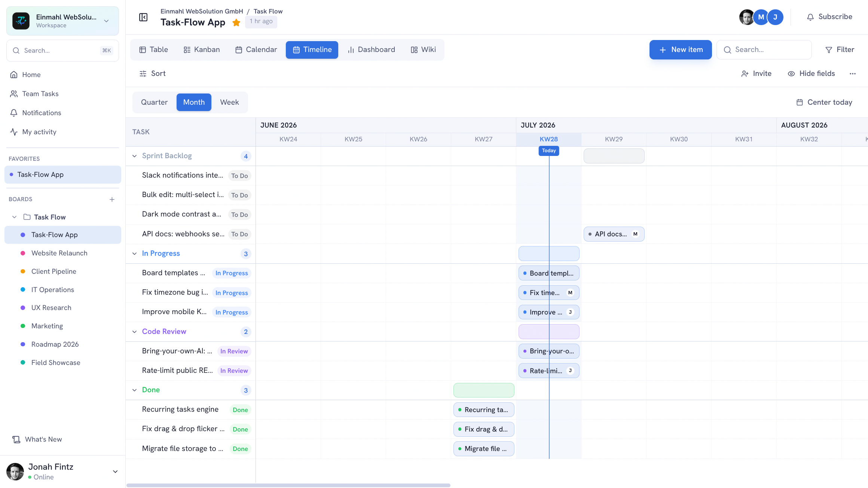Click Center today button

[x=824, y=102]
